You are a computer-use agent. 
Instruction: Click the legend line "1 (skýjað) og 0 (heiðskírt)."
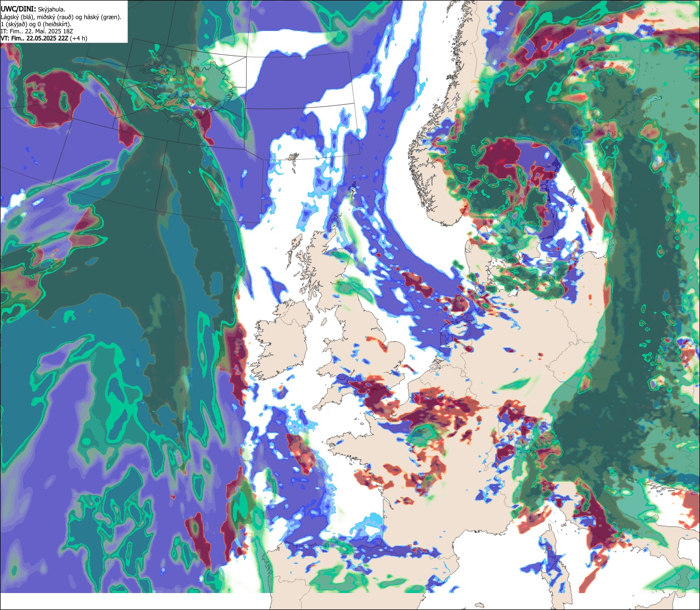click(x=36, y=24)
